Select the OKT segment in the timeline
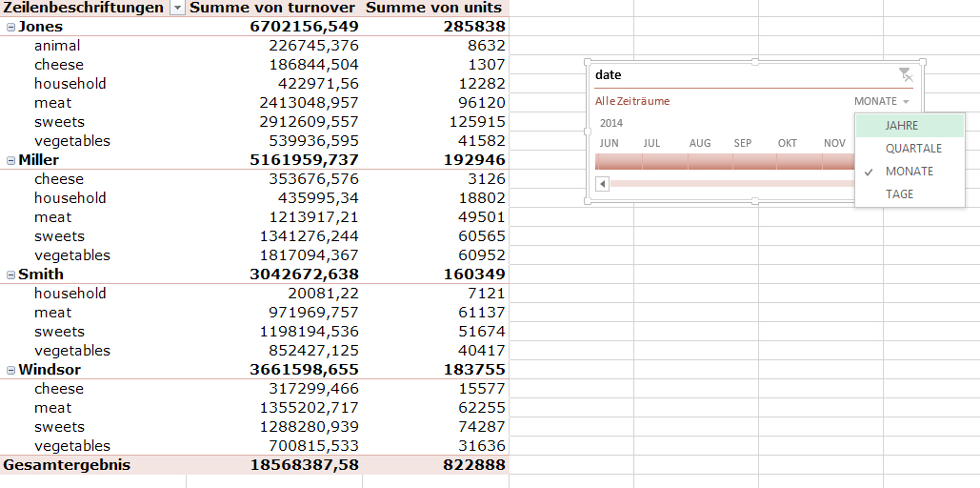The image size is (980, 488). (x=787, y=161)
